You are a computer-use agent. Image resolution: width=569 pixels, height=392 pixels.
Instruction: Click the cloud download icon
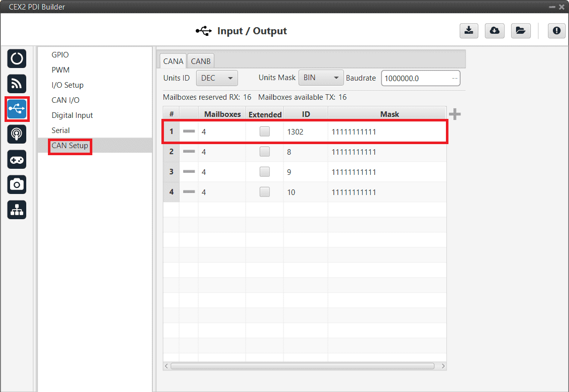point(494,31)
